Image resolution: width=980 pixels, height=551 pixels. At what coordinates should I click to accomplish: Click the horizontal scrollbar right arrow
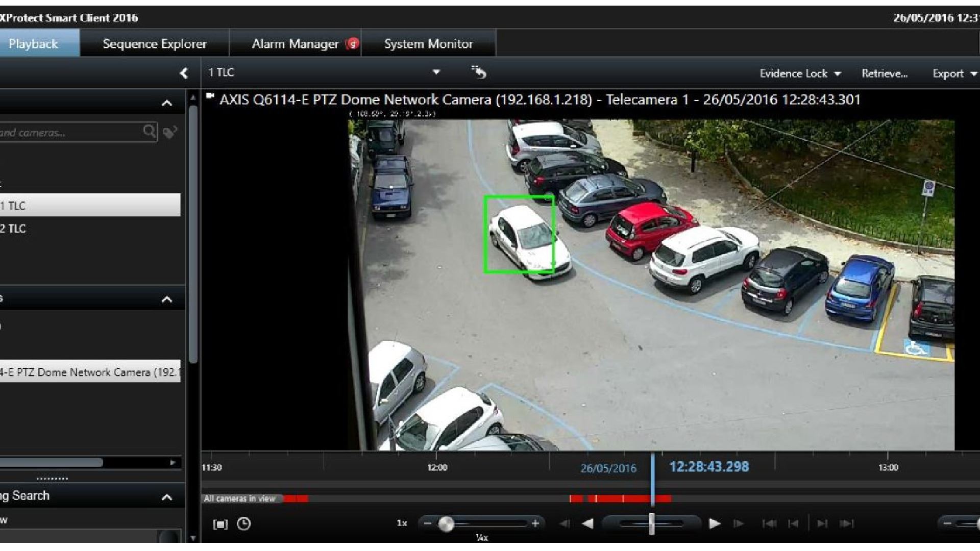(173, 462)
